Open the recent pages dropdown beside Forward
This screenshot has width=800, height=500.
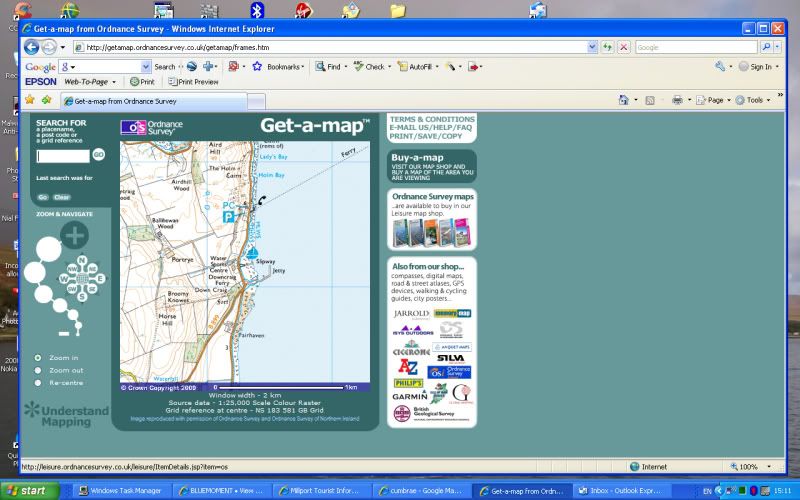[63, 47]
